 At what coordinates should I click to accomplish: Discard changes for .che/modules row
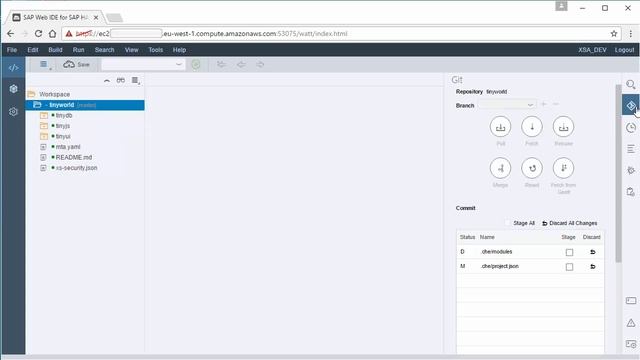tap(593, 252)
